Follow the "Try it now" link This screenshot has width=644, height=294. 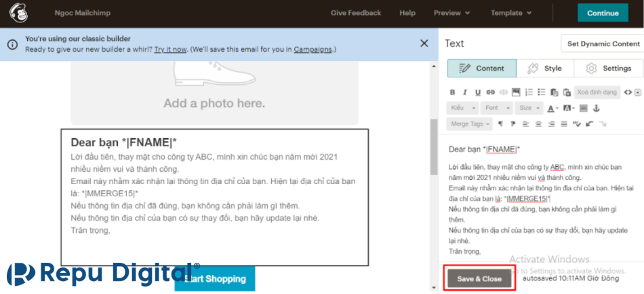point(170,50)
